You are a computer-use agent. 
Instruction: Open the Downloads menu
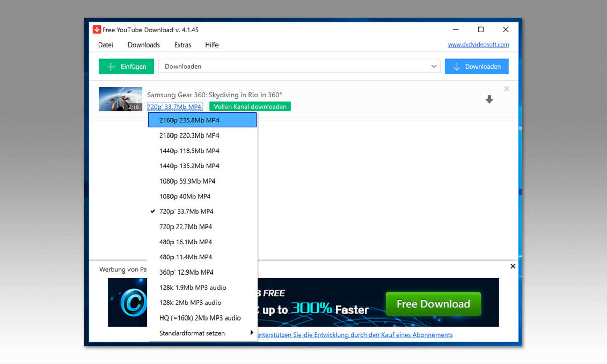[x=144, y=45]
